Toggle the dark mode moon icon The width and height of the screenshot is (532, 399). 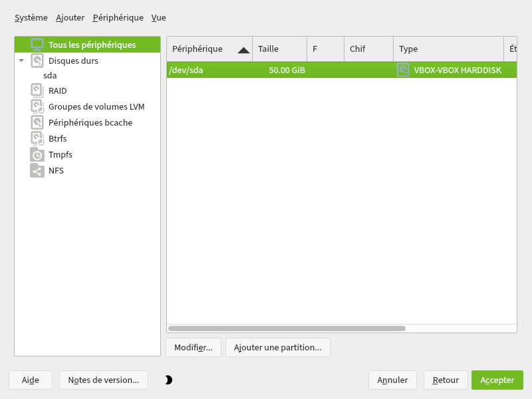[x=168, y=380]
